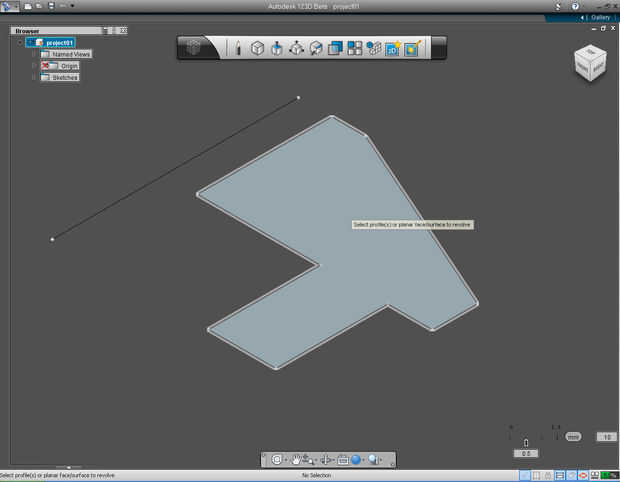Toggle the Origin folder visibility icon

pyautogui.click(x=45, y=66)
